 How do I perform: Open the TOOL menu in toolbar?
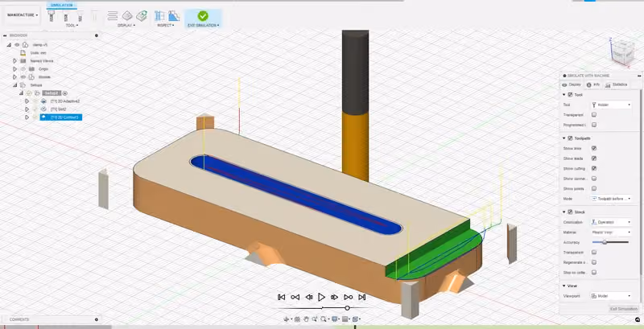coord(72,26)
